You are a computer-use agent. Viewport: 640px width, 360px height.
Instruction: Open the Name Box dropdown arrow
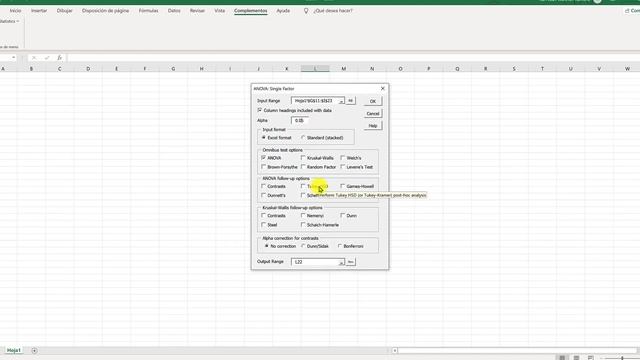coord(13,58)
